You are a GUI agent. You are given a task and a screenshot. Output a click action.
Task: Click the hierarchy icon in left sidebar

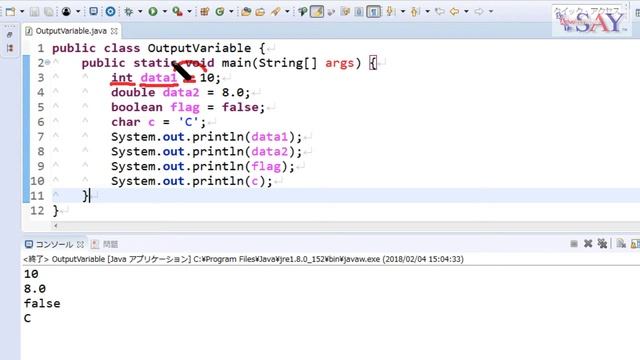coord(10,48)
